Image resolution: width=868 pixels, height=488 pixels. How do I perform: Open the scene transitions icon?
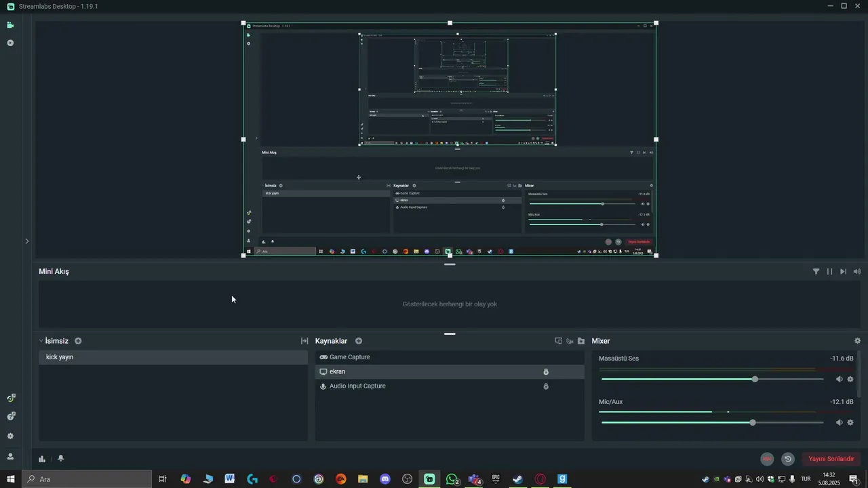click(x=304, y=341)
